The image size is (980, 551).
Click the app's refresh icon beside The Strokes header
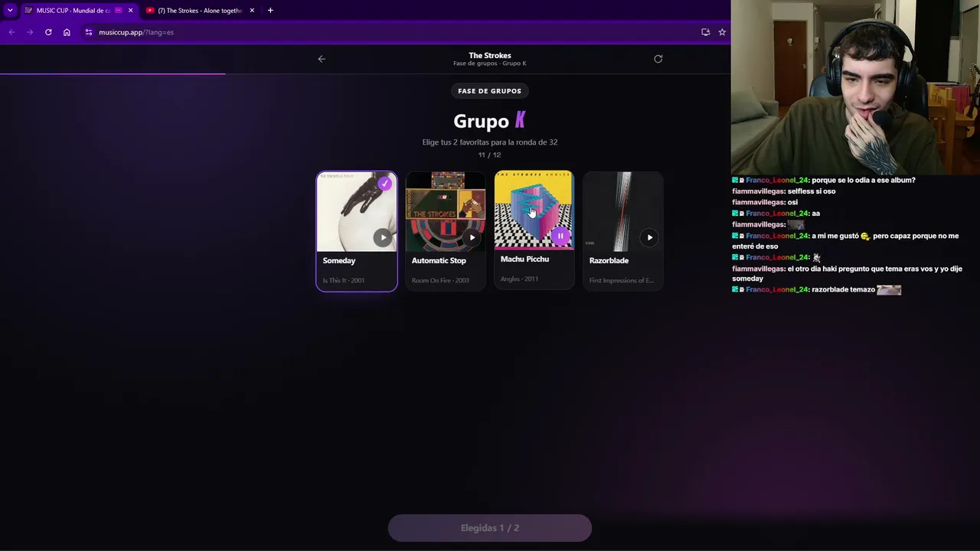tap(658, 59)
